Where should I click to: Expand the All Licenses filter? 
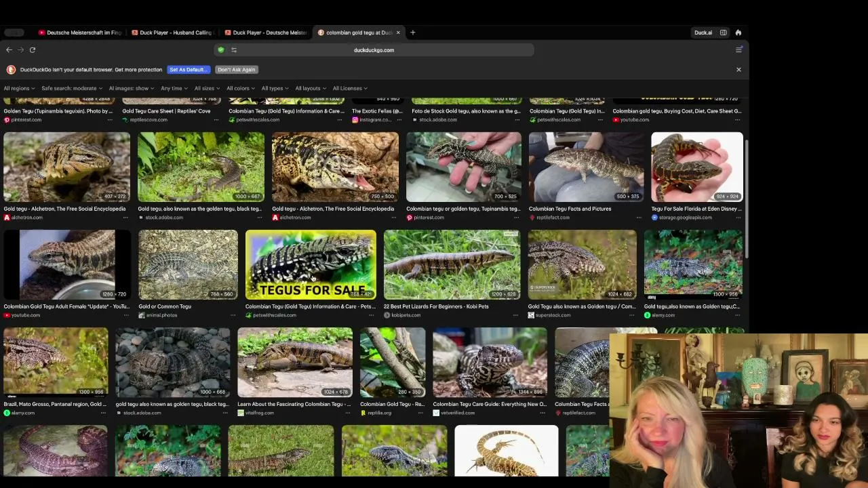coord(350,88)
